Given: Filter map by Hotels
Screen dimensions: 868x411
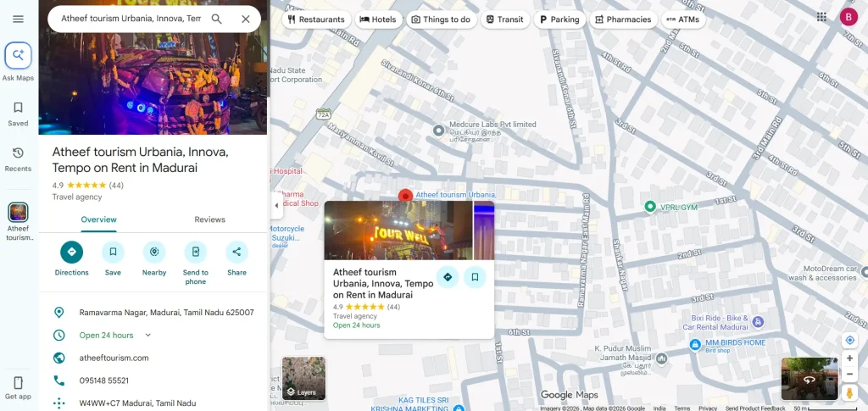Looking at the screenshot, I should pos(378,19).
